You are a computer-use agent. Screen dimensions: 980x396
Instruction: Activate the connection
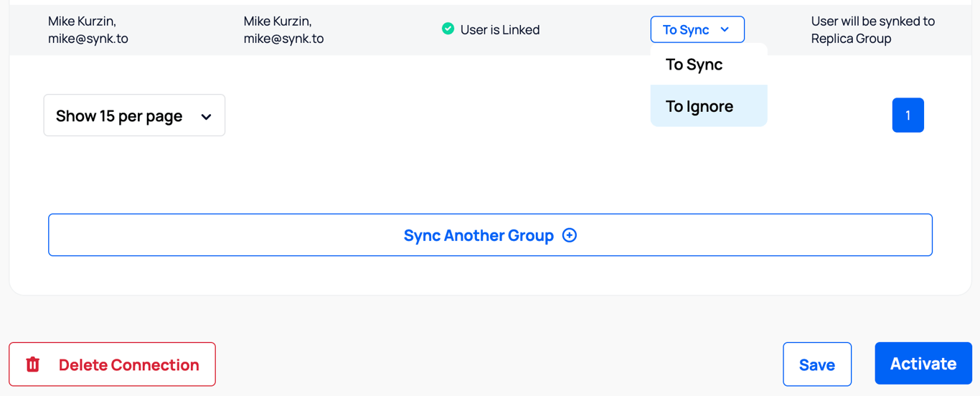tap(923, 364)
